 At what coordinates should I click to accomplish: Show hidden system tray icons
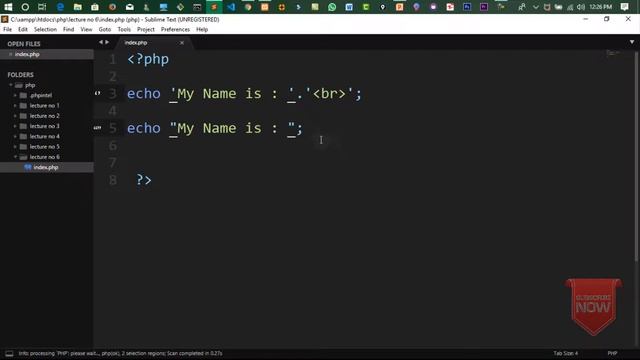click(536, 7)
